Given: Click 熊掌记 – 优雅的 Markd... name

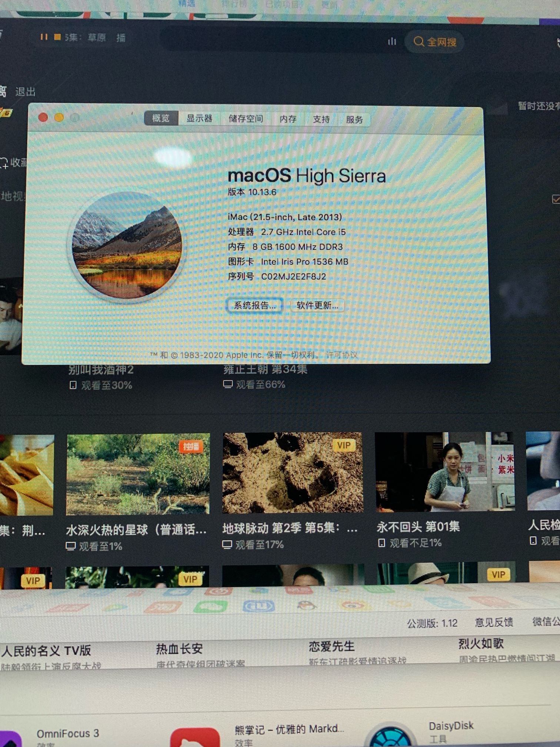Looking at the screenshot, I should [290, 729].
